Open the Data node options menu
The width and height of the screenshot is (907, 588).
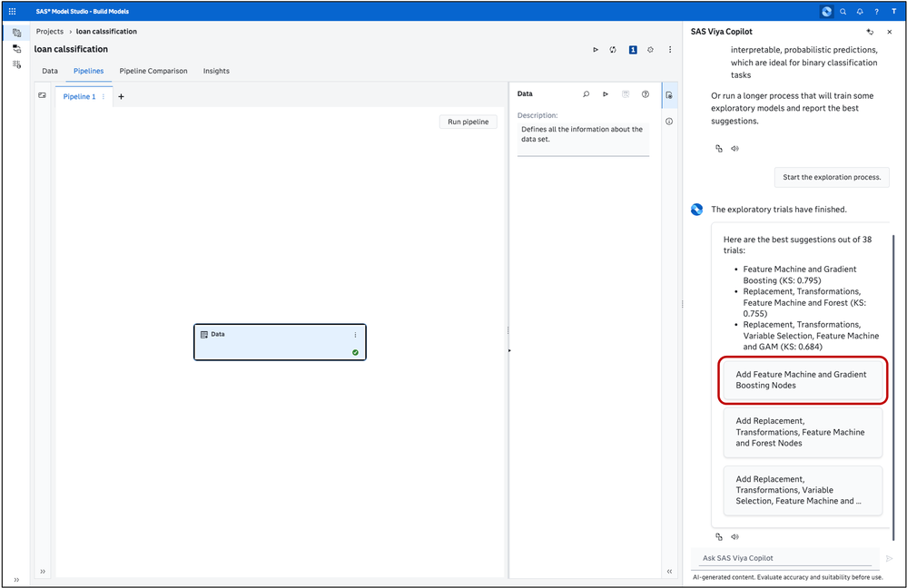click(x=355, y=335)
